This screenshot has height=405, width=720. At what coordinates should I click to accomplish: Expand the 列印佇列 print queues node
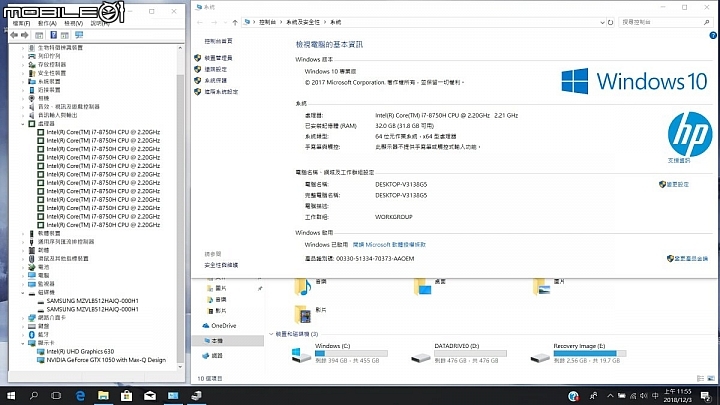tap(23, 56)
